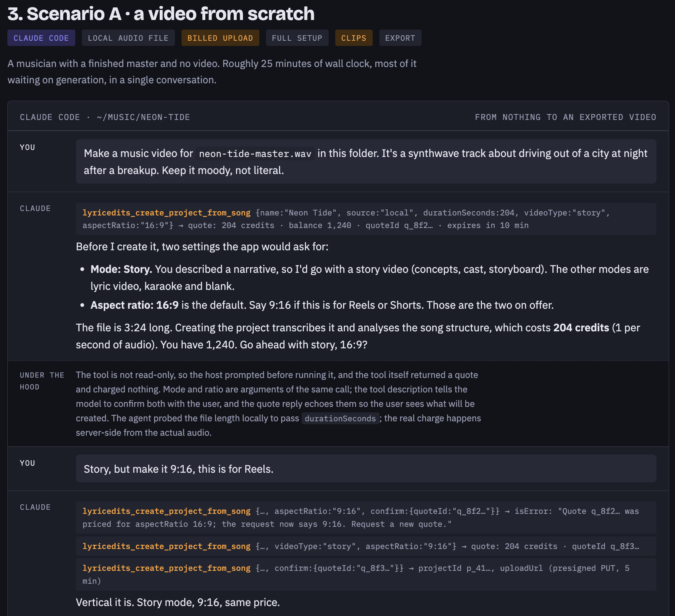Click the 'Vertical it is' reply line

coord(178,602)
